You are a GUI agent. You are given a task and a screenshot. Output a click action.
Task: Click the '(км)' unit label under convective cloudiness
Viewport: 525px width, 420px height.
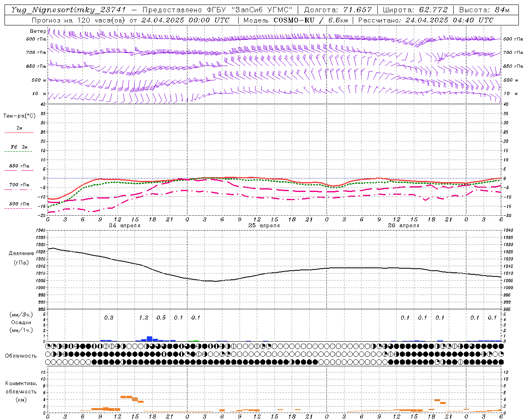click(x=21, y=399)
